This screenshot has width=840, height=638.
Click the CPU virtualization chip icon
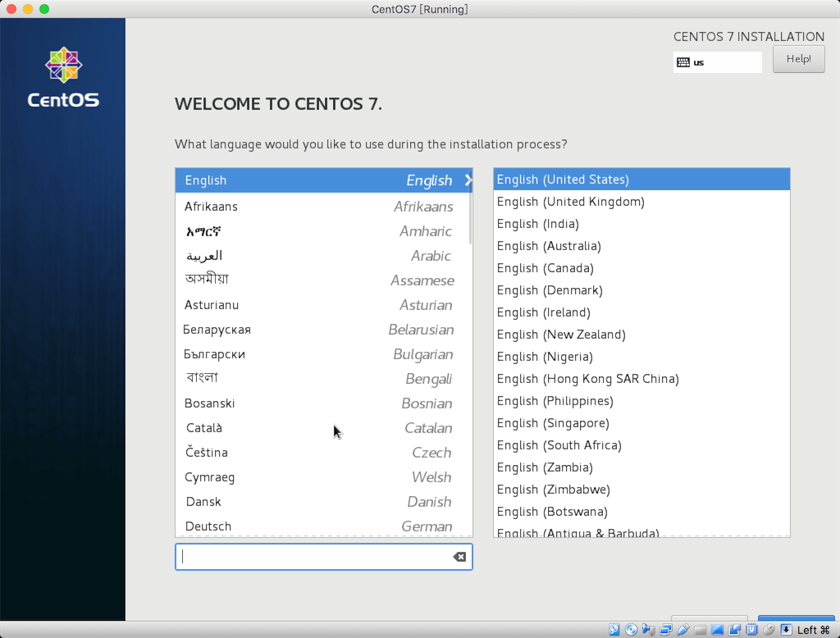click(x=752, y=630)
